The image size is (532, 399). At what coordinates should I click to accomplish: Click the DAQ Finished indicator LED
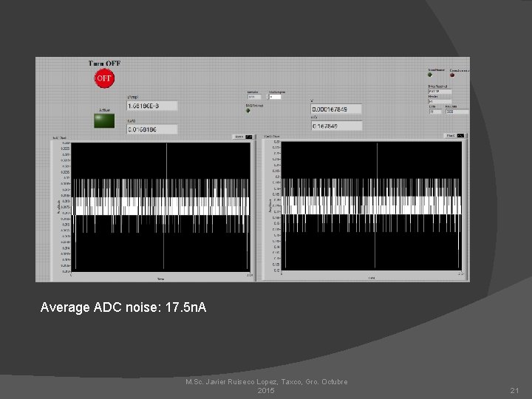pyautogui.click(x=248, y=111)
